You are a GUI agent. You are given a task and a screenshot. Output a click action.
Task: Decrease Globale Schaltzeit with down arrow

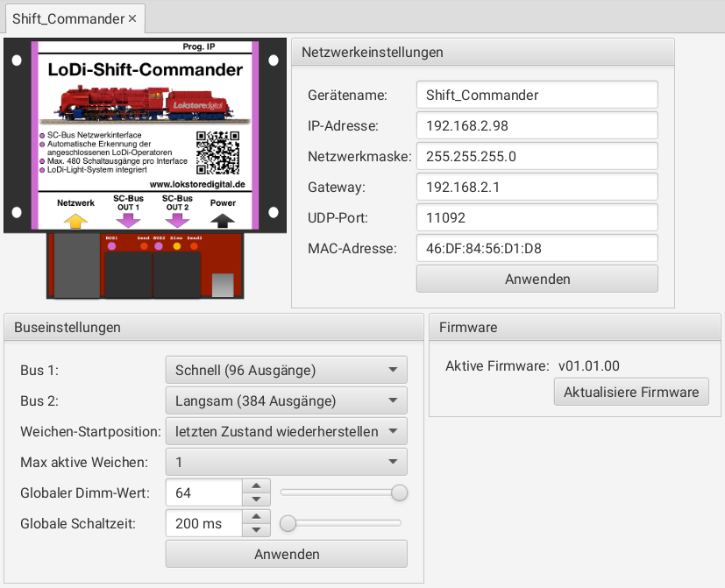pyautogui.click(x=256, y=530)
